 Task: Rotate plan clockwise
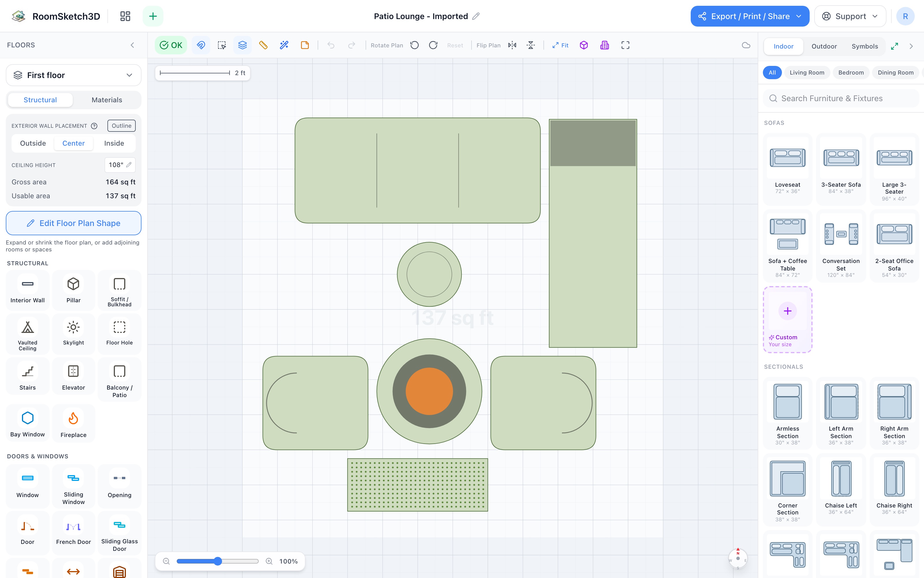433,45
